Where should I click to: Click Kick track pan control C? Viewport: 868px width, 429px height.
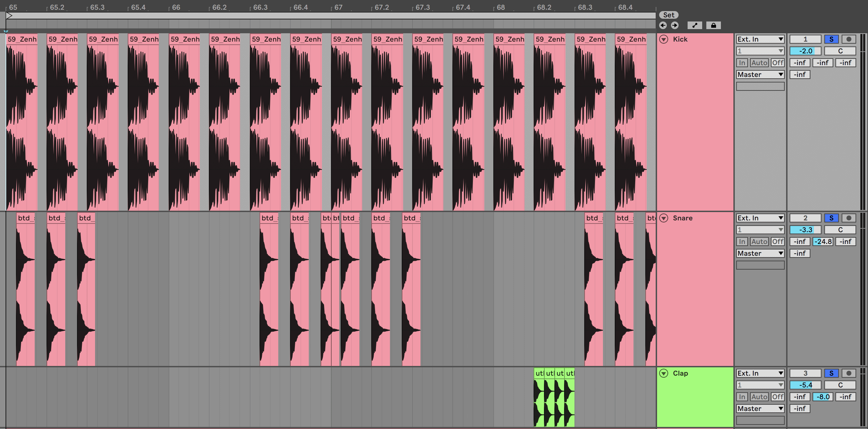pos(840,51)
